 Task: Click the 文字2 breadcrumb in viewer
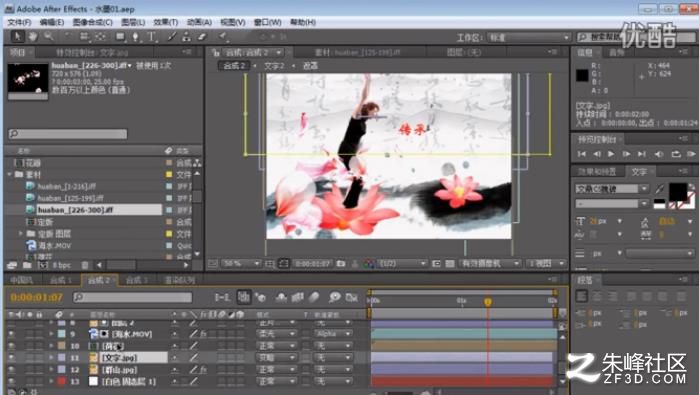[x=274, y=66]
